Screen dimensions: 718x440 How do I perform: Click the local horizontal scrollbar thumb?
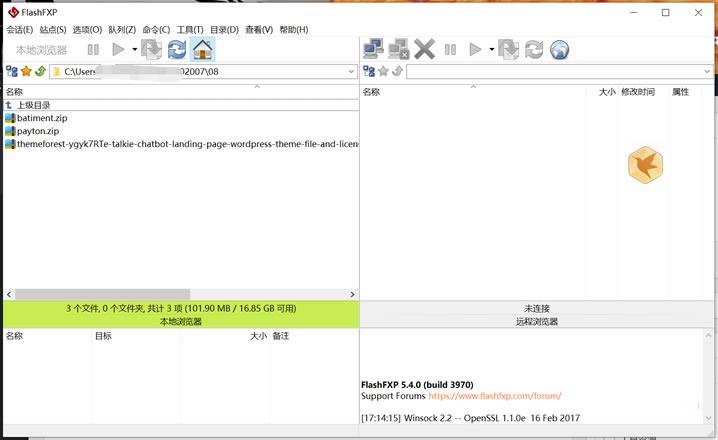pos(102,294)
